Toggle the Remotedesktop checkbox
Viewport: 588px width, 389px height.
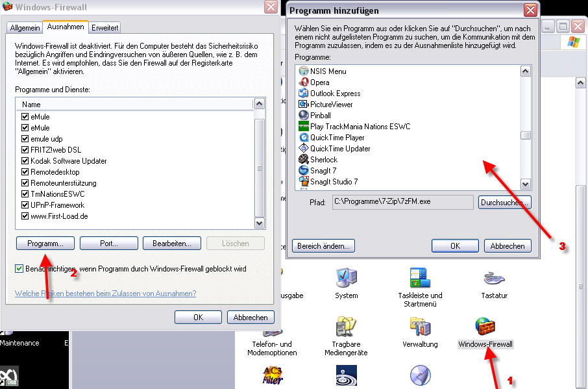(25, 172)
